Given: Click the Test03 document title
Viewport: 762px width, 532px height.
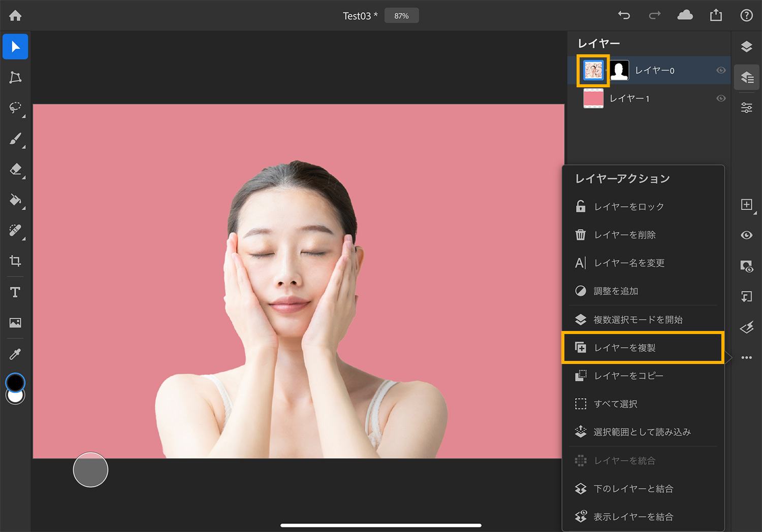Looking at the screenshot, I should coord(360,16).
